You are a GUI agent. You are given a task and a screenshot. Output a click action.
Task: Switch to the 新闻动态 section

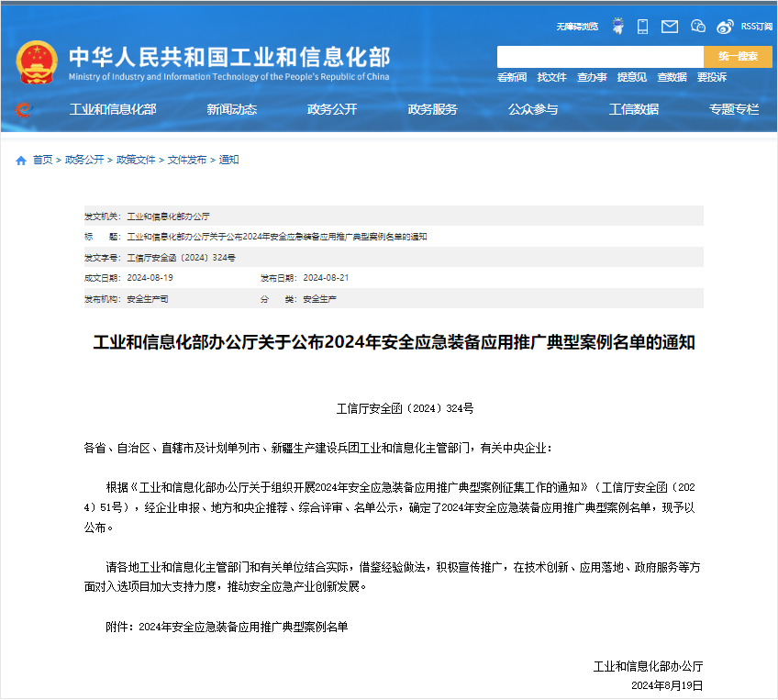232,109
